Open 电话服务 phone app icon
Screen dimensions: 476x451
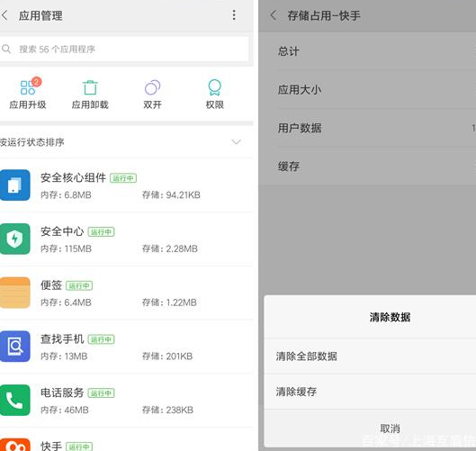tap(15, 400)
